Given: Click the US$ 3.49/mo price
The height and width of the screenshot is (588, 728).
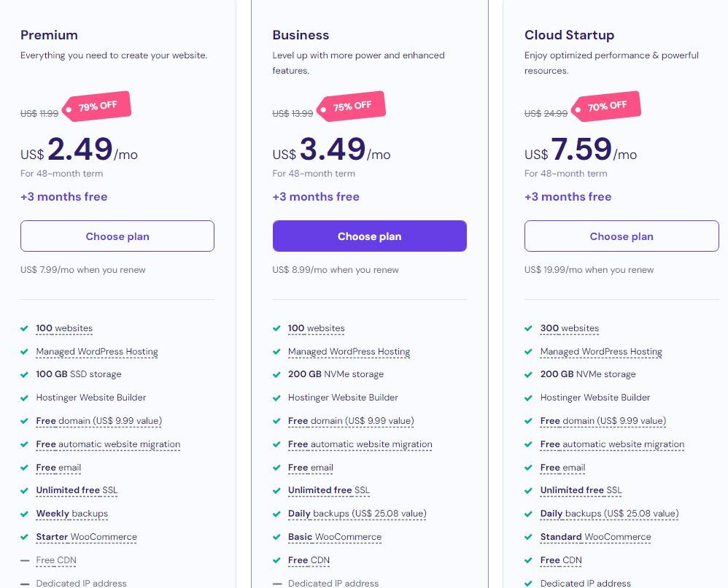Looking at the screenshot, I should tap(331, 150).
